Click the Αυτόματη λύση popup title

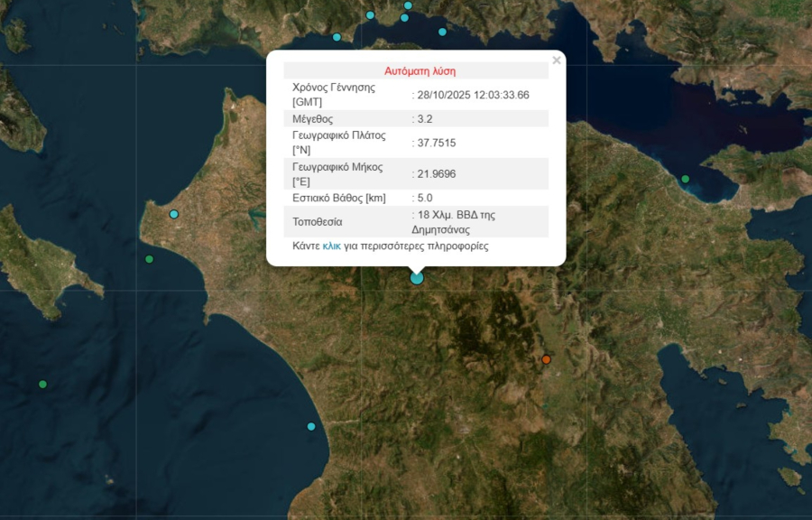(x=420, y=70)
